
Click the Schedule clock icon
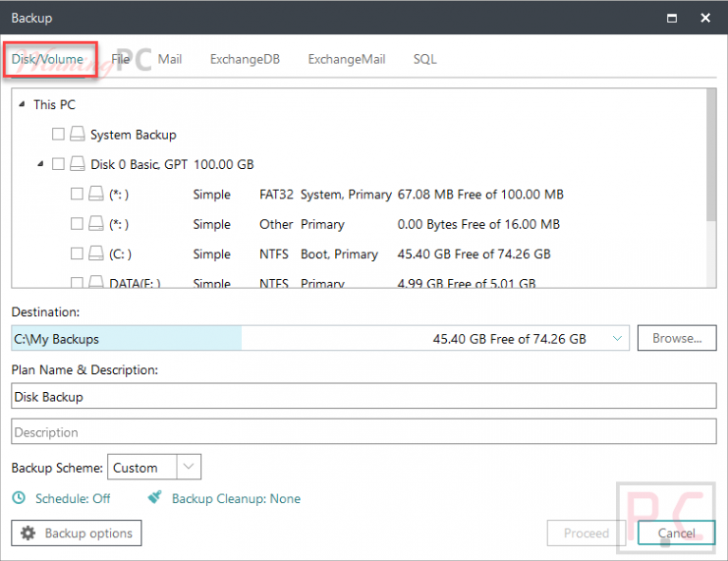[x=19, y=497]
